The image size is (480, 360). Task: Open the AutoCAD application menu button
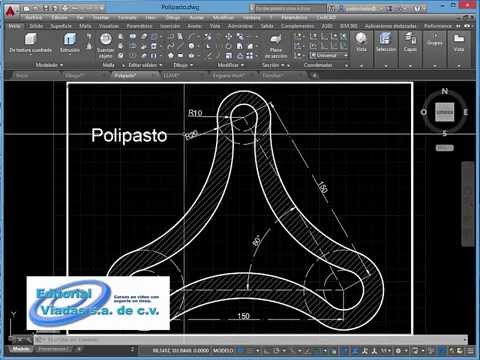click(11, 10)
